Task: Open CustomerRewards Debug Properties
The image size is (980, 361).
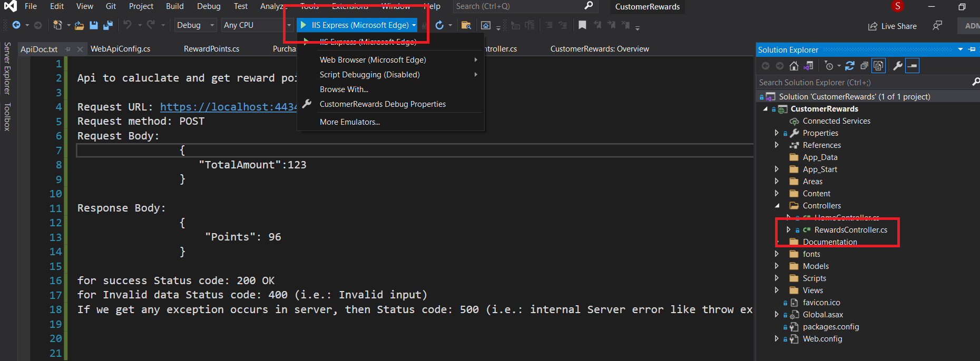Action: point(391,104)
